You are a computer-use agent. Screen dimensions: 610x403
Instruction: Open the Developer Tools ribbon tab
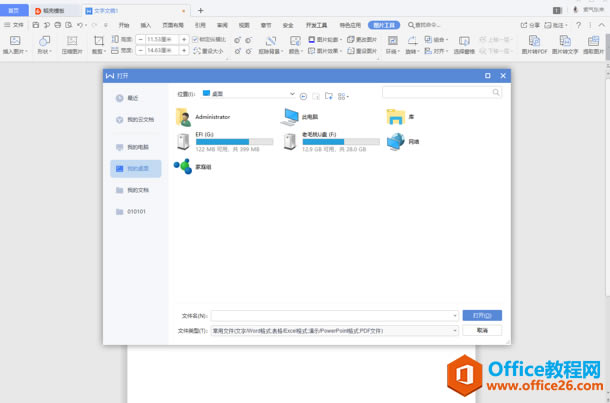(316, 25)
